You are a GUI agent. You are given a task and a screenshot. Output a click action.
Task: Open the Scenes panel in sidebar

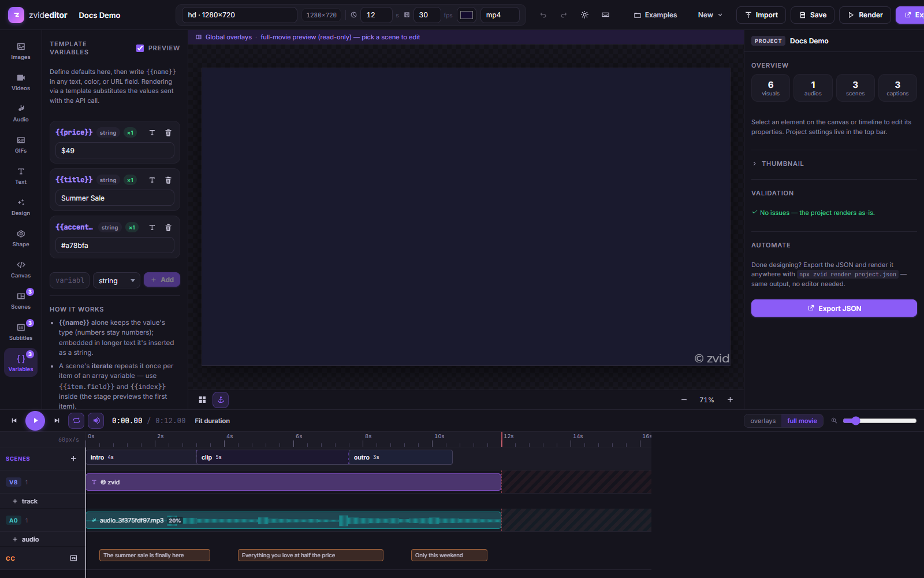click(x=21, y=301)
